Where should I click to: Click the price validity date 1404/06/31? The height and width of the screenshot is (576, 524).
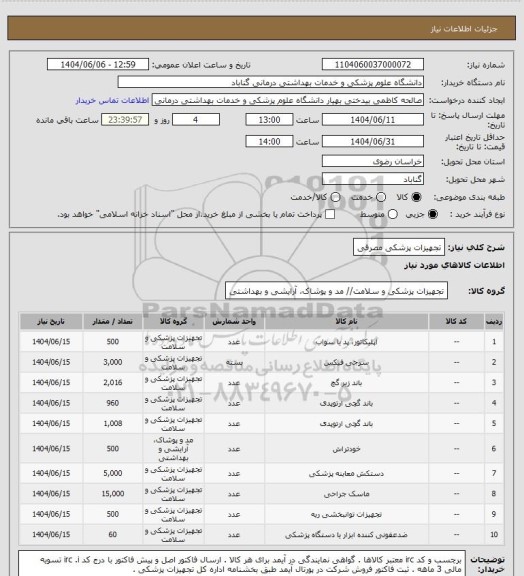373,141
